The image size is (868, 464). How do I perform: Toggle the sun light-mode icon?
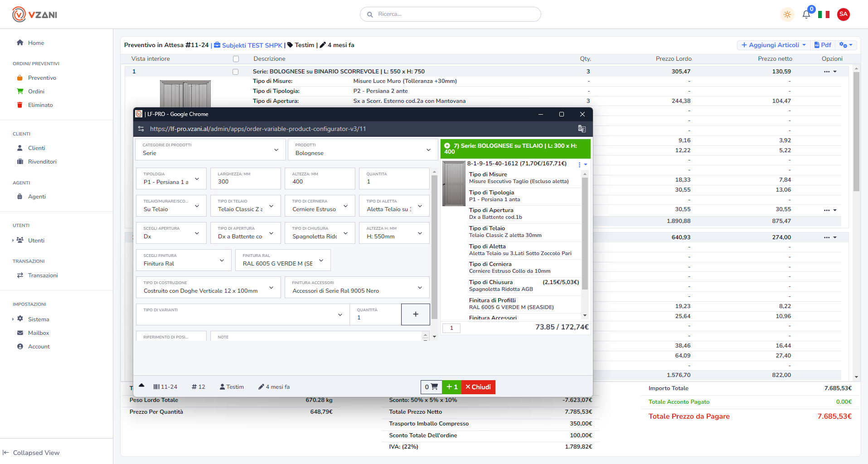click(787, 14)
